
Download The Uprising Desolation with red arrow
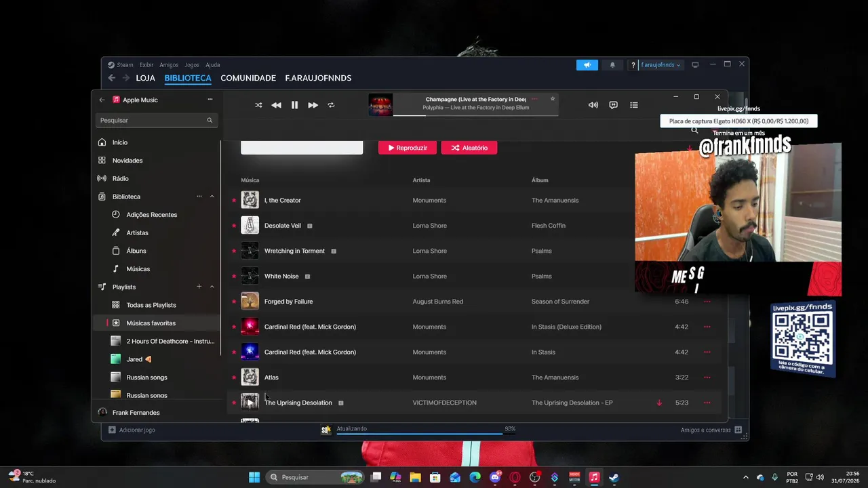659,403
